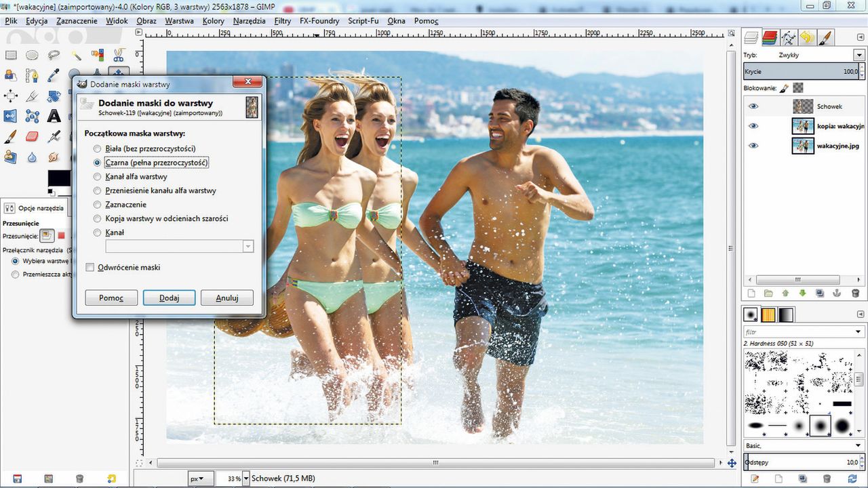Screen dimensions: 868x488
Task: Hide the Schowek layer via eye icon
Action: point(753,106)
